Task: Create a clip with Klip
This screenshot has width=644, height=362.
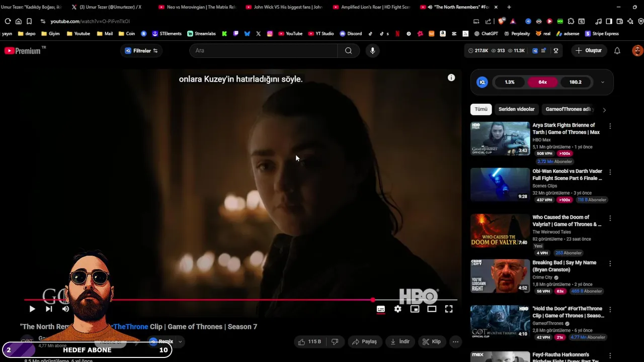Action: tap(431, 342)
